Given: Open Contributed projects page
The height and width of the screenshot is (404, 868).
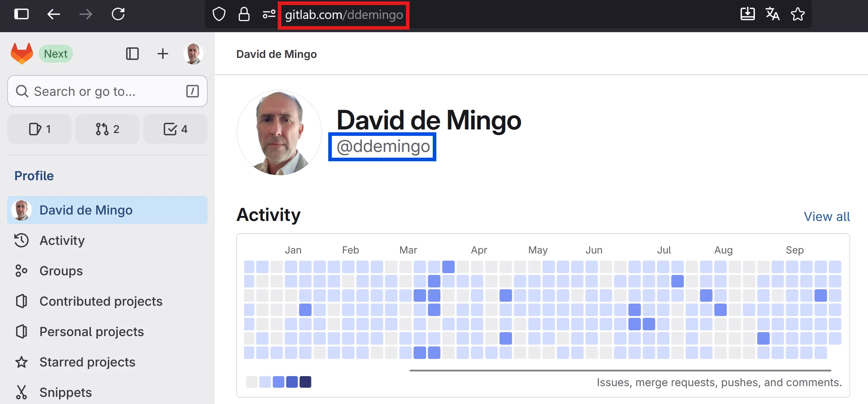Looking at the screenshot, I should [101, 301].
